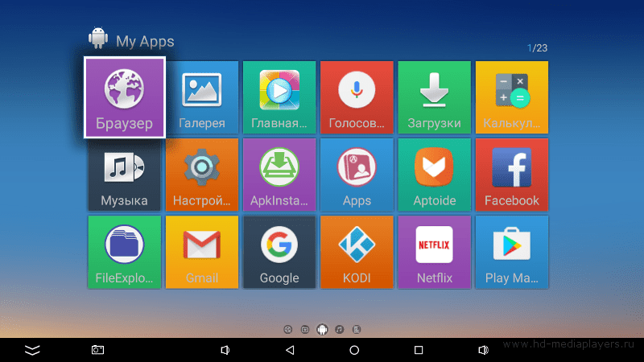Launch the Gmail app
This screenshot has width=644, height=362.
pos(202,252)
